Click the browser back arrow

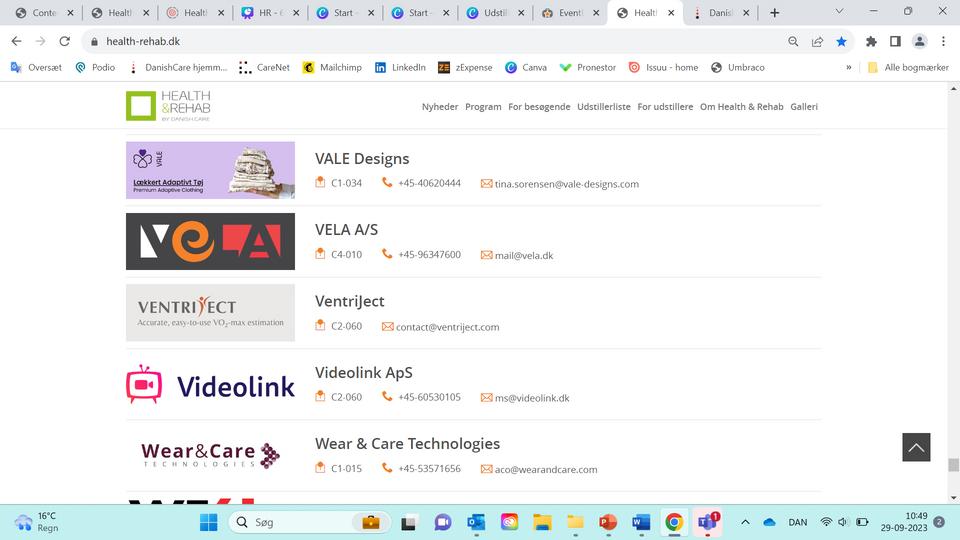point(17,41)
